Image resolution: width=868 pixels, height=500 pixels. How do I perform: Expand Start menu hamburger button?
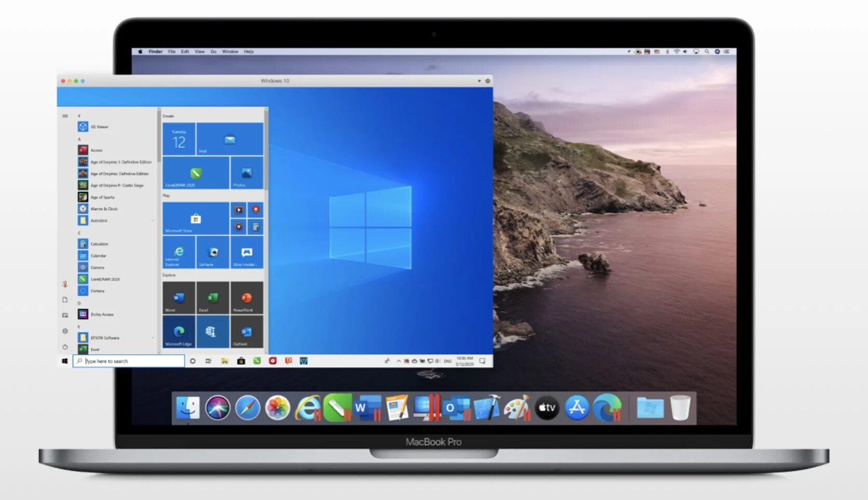[65, 116]
